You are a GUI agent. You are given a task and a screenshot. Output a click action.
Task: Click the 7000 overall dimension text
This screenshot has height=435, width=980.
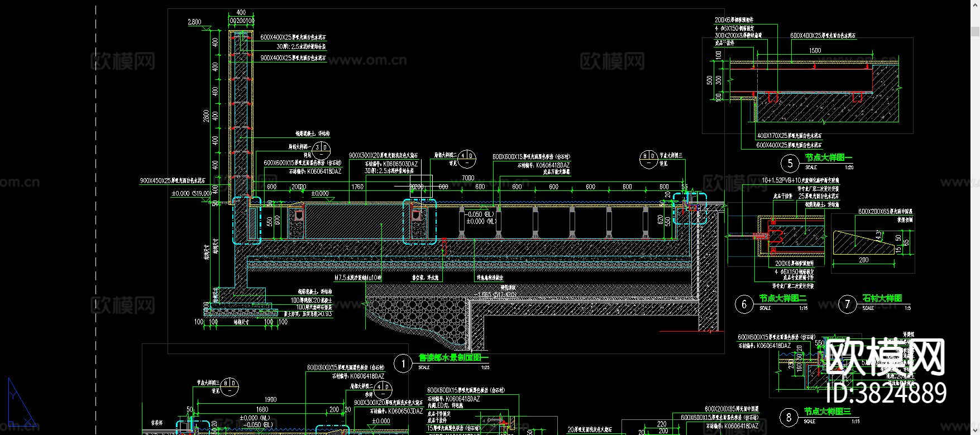tap(468, 178)
